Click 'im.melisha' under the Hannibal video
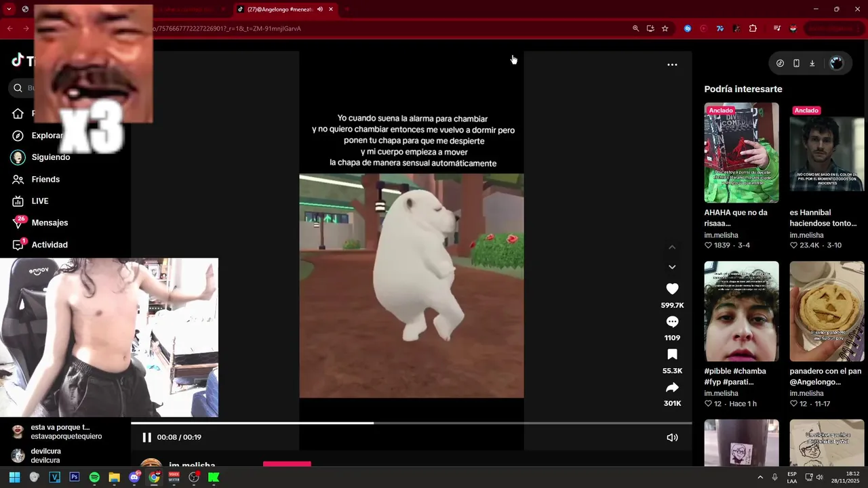The height and width of the screenshot is (488, 868). click(x=806, y=235)
